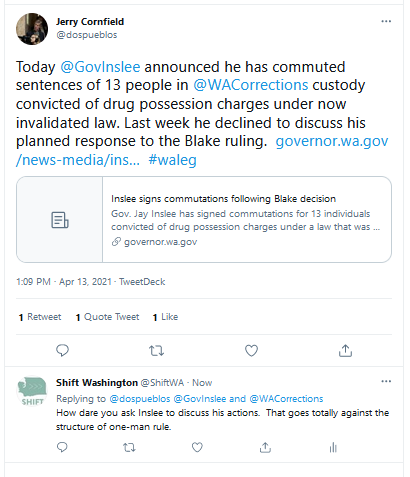View tweet analytics bar chart icon

333,447
